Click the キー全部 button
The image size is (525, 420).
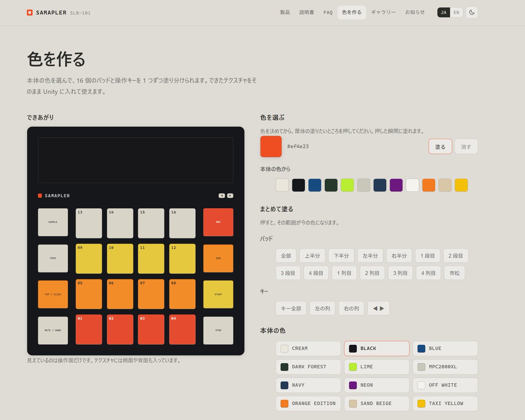[291, 308]
